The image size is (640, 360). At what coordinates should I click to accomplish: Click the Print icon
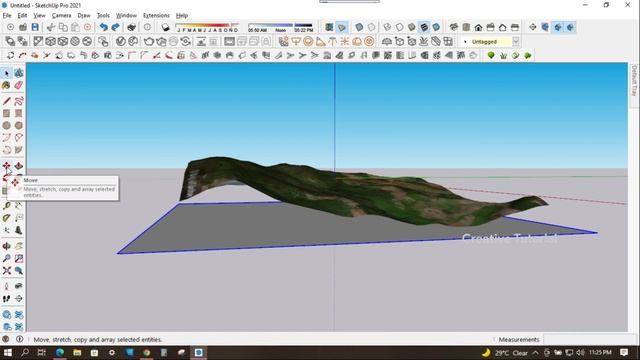[x=131, y=27]
